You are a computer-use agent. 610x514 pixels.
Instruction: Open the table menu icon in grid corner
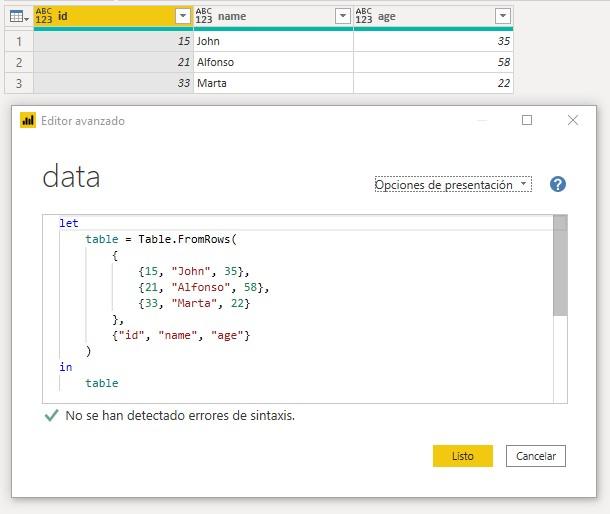pos(17,16)
